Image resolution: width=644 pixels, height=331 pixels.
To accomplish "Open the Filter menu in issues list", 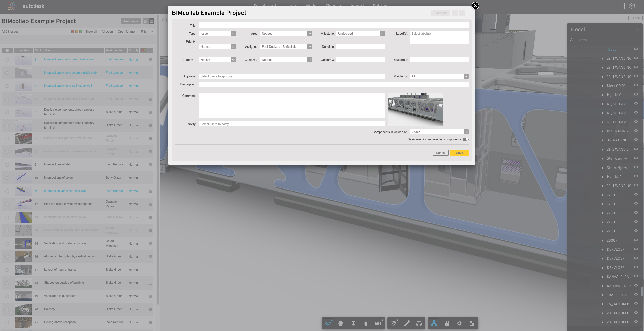I will 147,32.
